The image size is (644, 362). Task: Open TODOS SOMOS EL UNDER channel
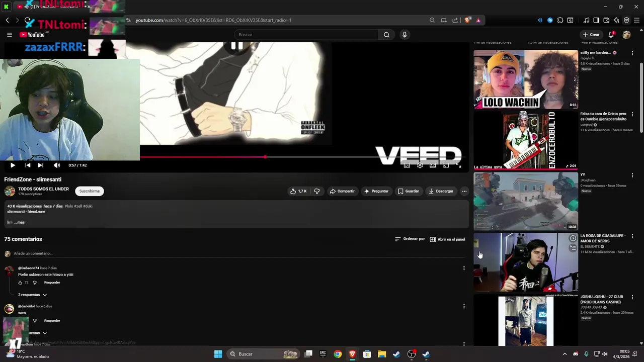[43, 189]
